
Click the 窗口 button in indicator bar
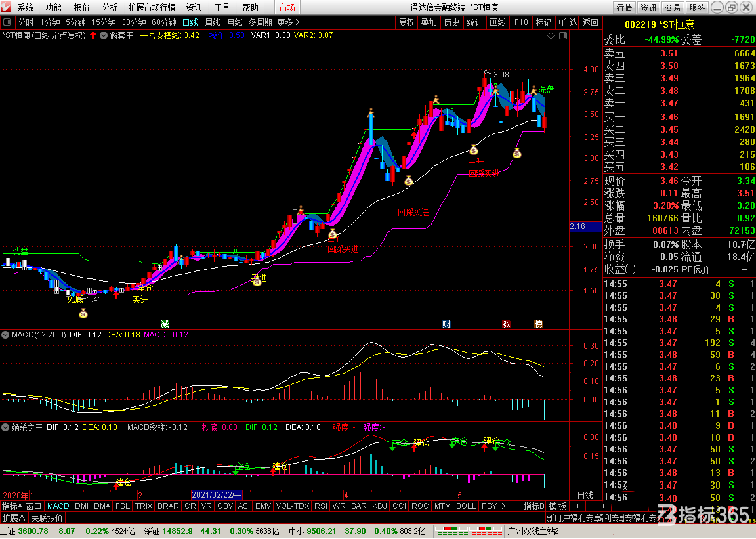[x=33, y=506]
